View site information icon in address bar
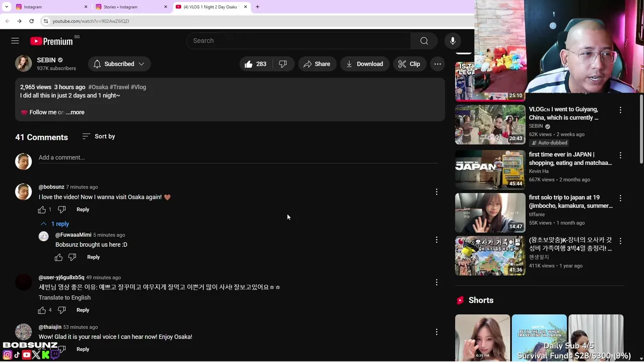644x362 pixels. (46, 21)
